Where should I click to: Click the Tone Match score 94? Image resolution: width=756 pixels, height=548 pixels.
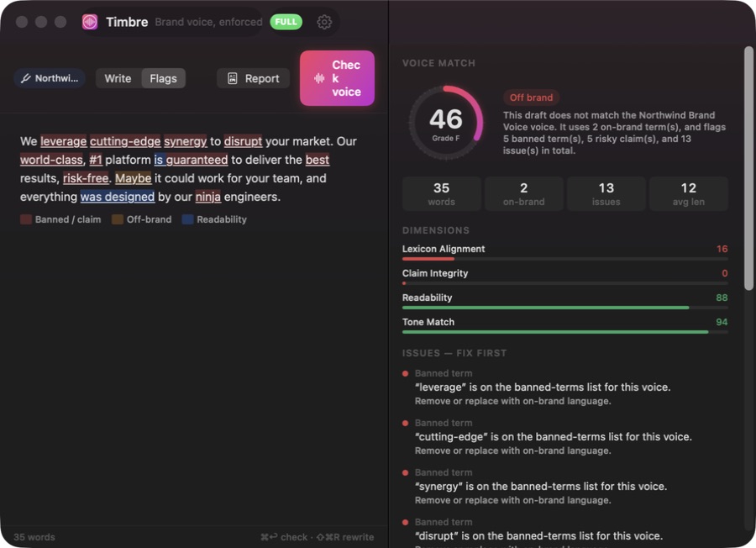point(722,322)
